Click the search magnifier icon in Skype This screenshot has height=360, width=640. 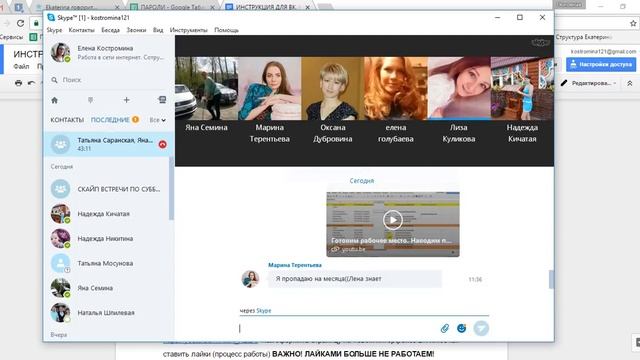(55, 80)
